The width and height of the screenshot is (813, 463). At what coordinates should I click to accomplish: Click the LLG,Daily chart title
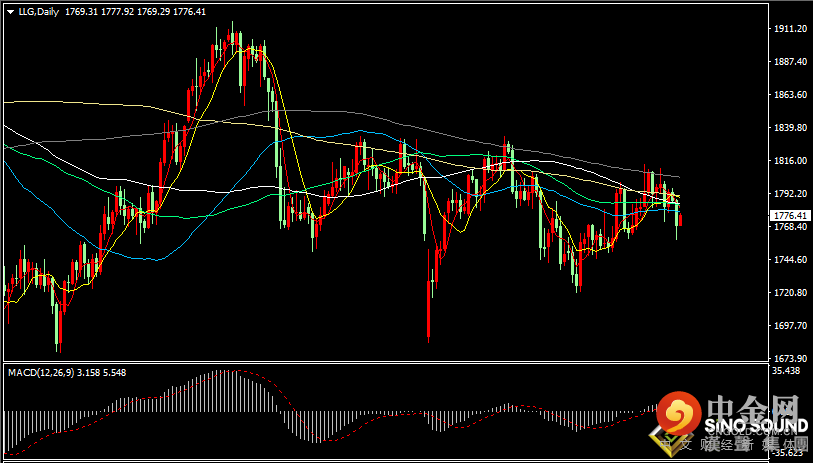click(40, 12)
